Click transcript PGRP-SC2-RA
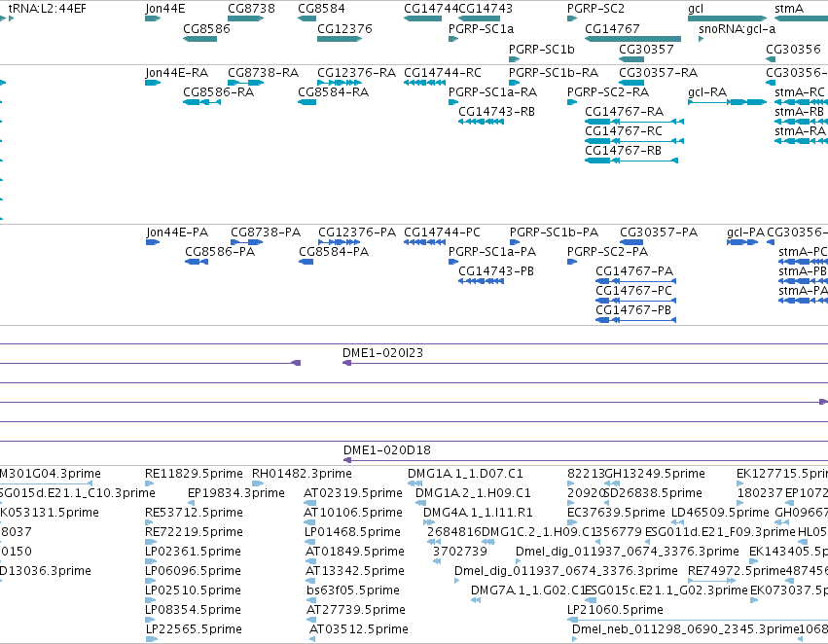The width and height of the screenshot is (828, 644). [608, 92]
